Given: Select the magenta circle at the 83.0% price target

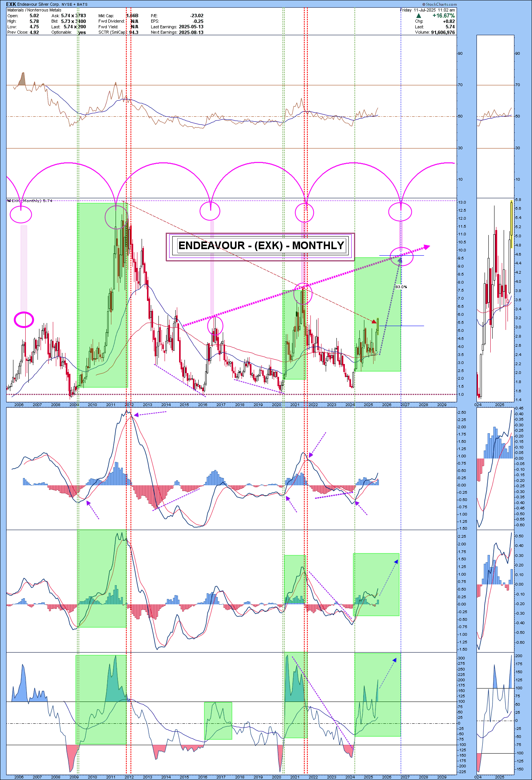Looking at the screenshot, I should 401,256.
